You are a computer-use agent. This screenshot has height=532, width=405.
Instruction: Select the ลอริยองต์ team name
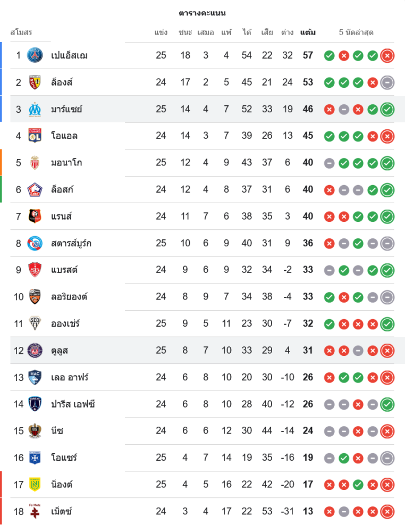(69, 296)
